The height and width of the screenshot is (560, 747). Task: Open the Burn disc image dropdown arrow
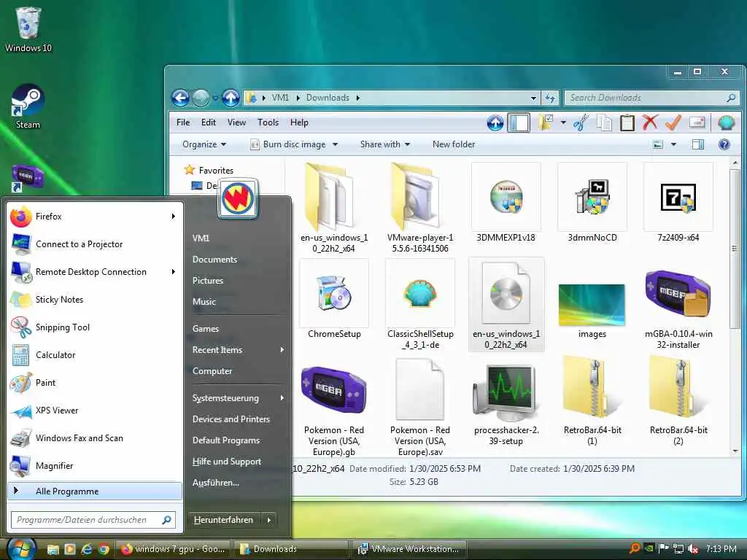[x=335, y=144]
